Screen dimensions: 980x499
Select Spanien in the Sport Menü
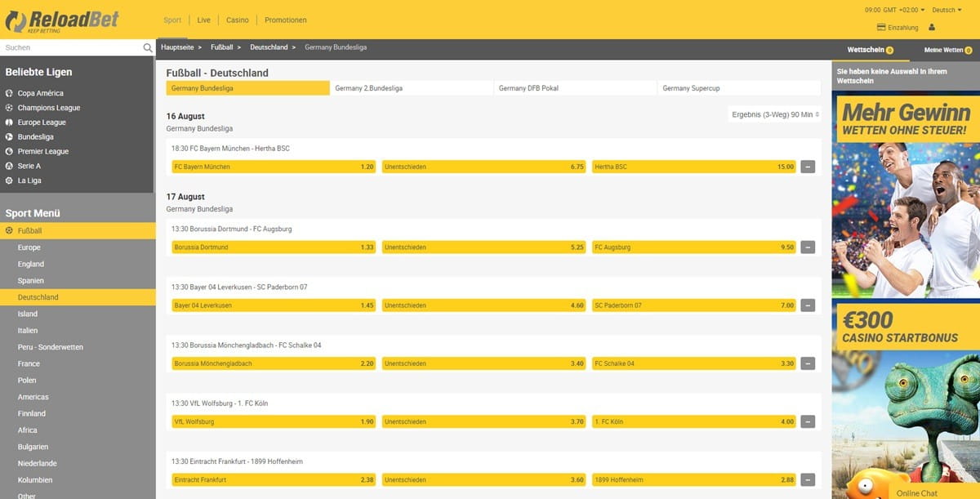pos(78,281)
